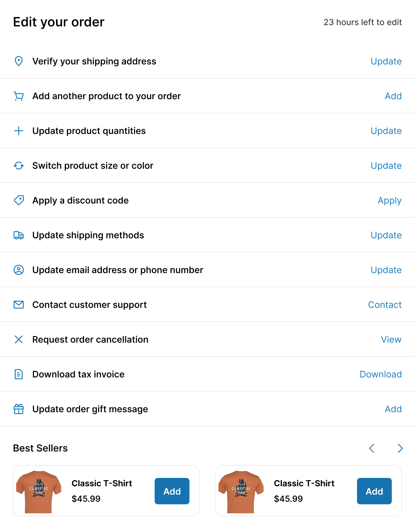The height and width of the screenshot is (532, 415).
Task: Click the location pin icon for shipping address
Action: (19, 61)
